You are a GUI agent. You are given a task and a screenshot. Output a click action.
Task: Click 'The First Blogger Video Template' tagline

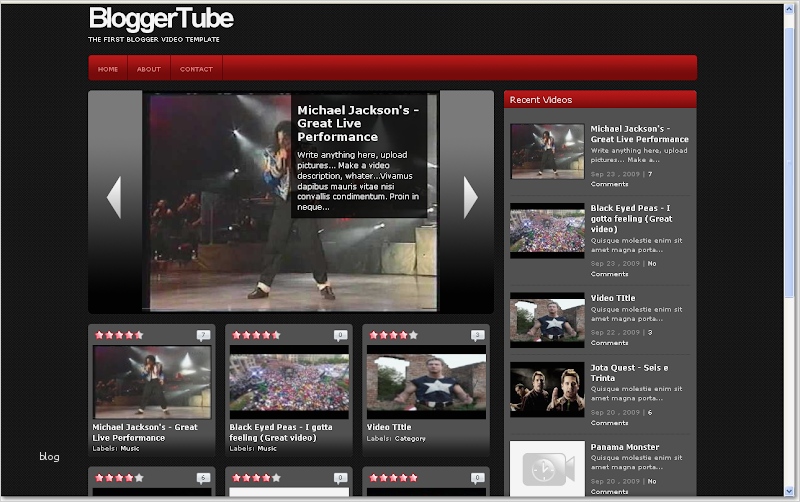tap(154, 39)
